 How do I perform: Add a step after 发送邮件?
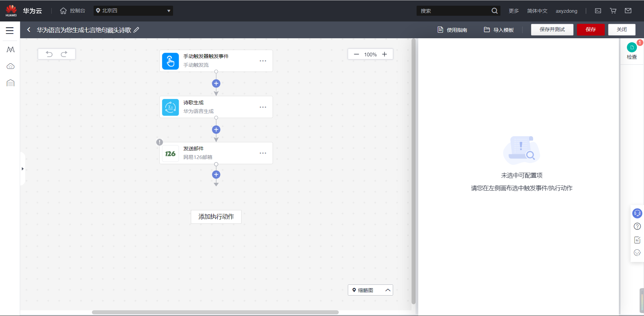point(216,174)
